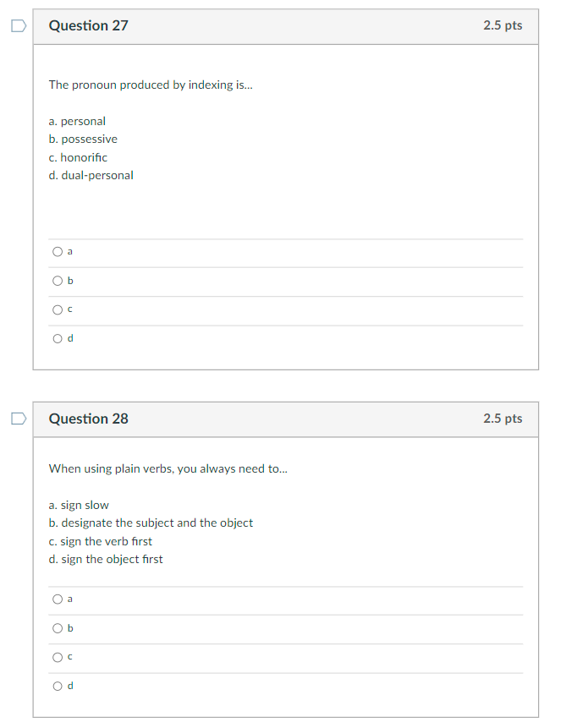
Task: Click the Question 28 heading
Action: point(89,419)
